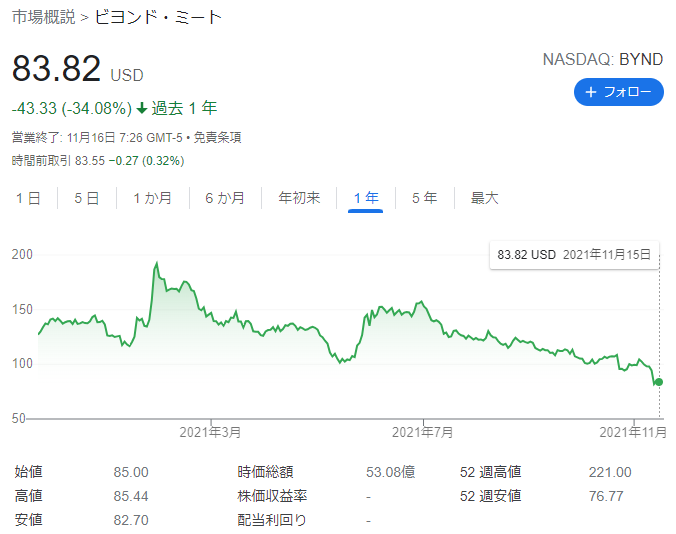Click the 株価収益率 label
676x534 pixels.
272,497
